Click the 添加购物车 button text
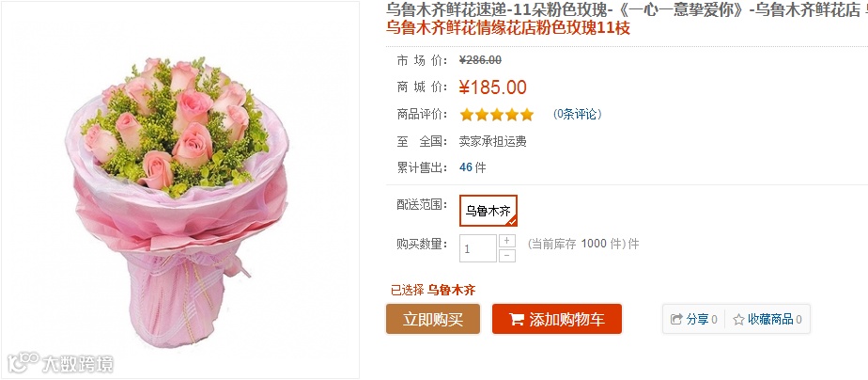 pos(566,319)
